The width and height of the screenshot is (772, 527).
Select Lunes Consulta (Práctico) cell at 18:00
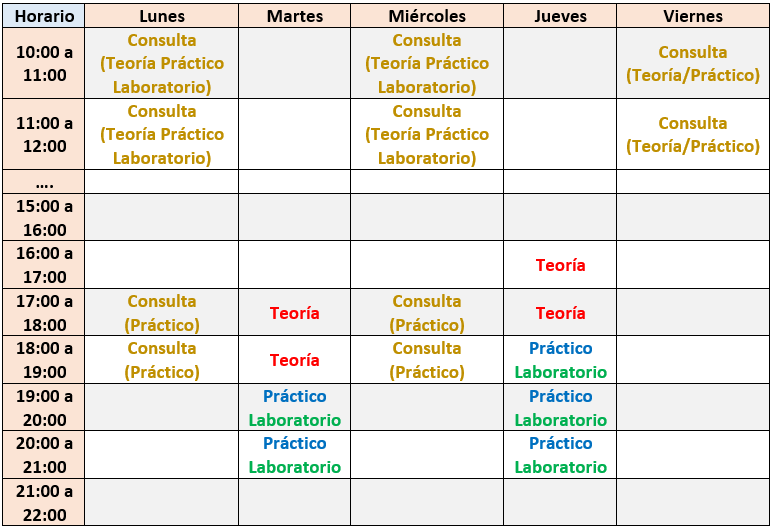[161, 360]
